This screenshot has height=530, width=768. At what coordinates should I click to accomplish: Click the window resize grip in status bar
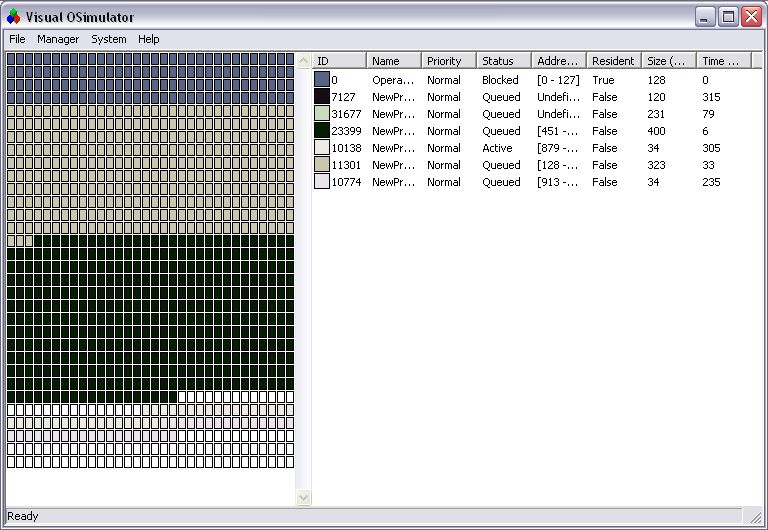tap(755, 516)
